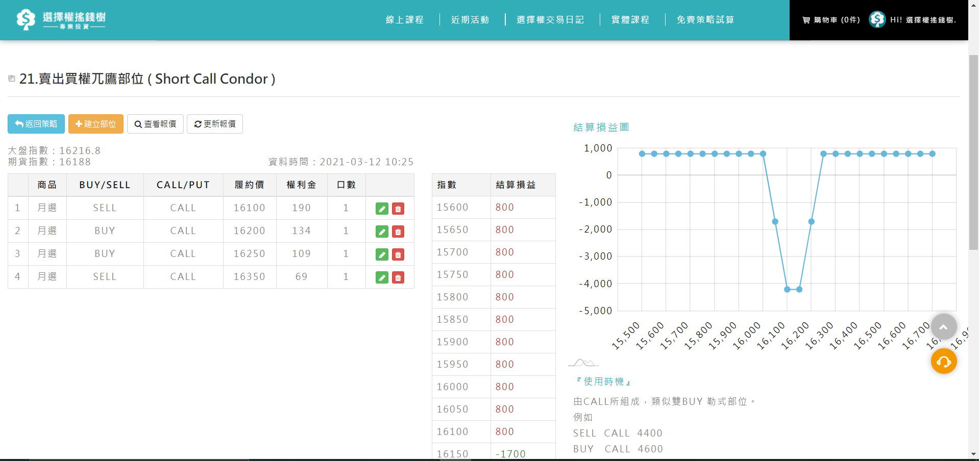This screenshot has width=980, height=461.
Task: Delete row 2 BUY CALL 16200
Action: [398, 232]
